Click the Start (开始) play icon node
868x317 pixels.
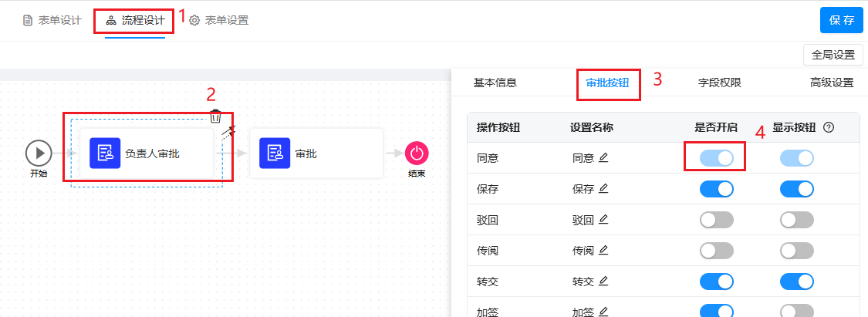pyautogui.click(x=38, y=153)
